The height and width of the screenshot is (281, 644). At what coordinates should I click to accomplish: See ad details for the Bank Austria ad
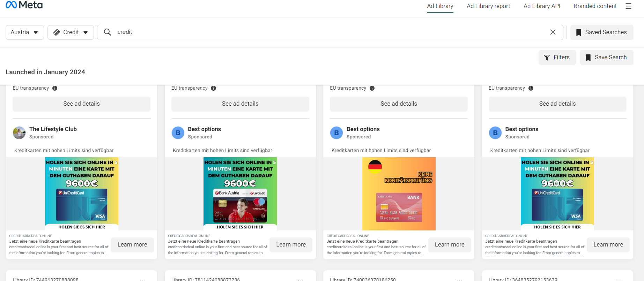(240, 104)
